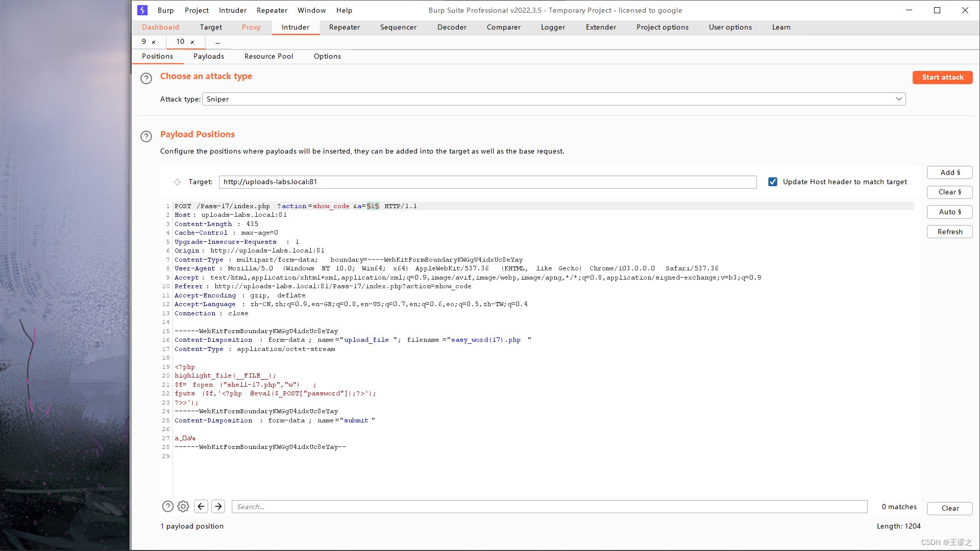Switch to the Comparer tab

pyautogui.click(x=504, y=27)
